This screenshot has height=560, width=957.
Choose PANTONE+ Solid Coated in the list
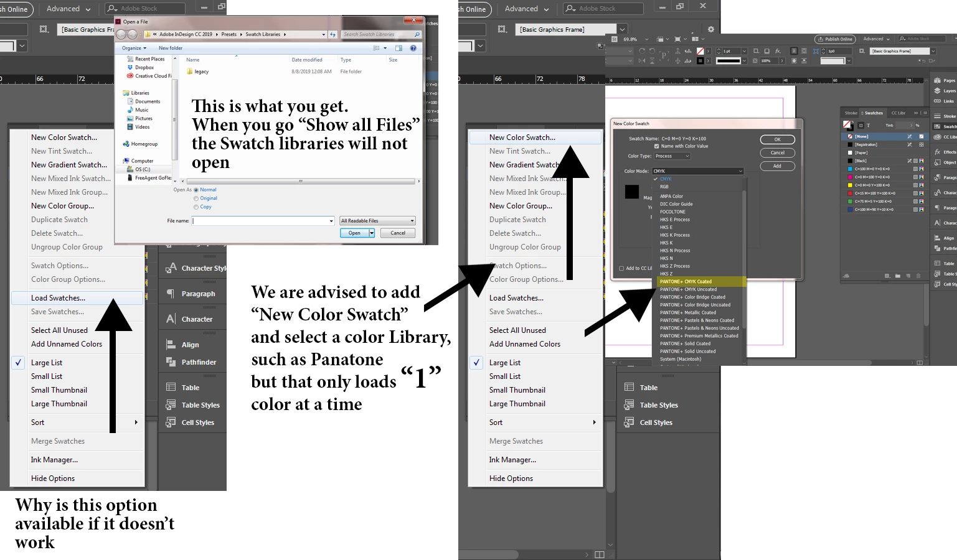pos(685,343)
